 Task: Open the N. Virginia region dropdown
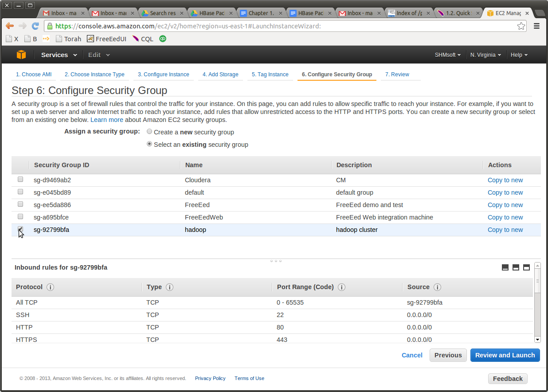(485, 55)
